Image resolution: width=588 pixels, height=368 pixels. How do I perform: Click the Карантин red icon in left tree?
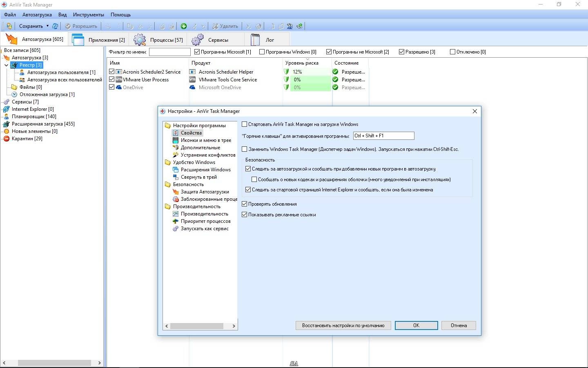click(7, 139)
